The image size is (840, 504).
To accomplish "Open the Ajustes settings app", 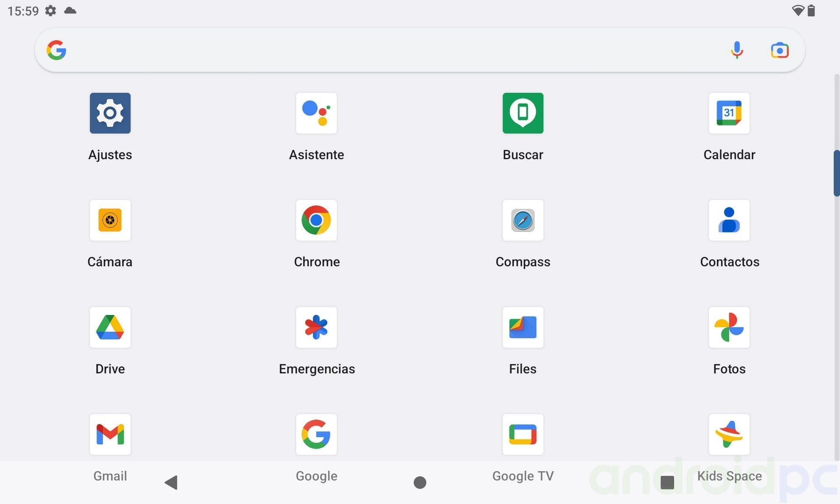I will (110, 113).
